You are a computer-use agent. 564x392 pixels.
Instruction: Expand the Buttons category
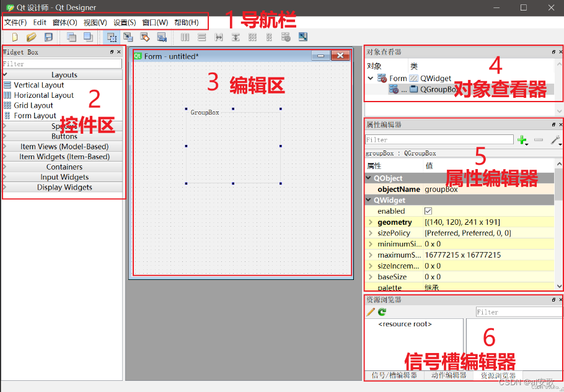tap(62, 136)
